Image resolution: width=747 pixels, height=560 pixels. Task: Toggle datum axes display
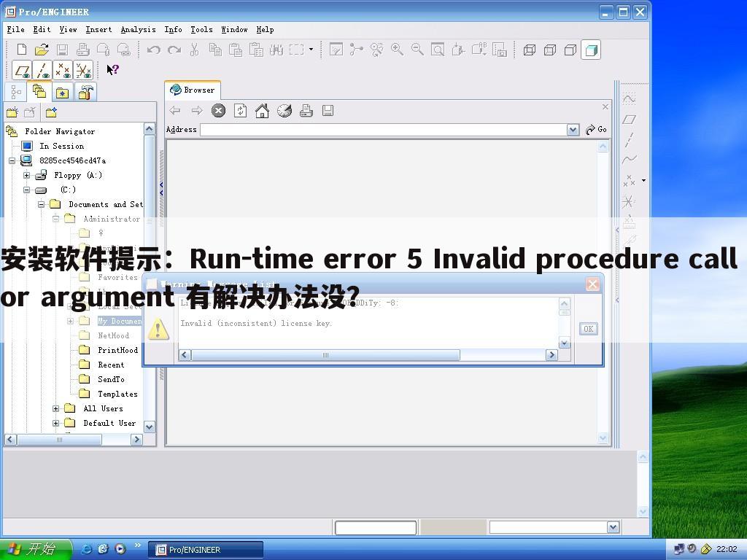(43, 71)
